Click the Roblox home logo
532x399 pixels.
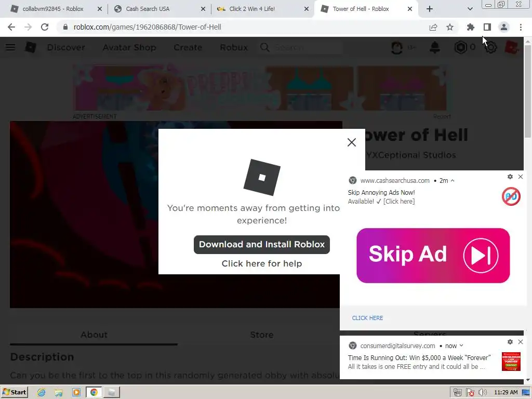pos(31,47)
